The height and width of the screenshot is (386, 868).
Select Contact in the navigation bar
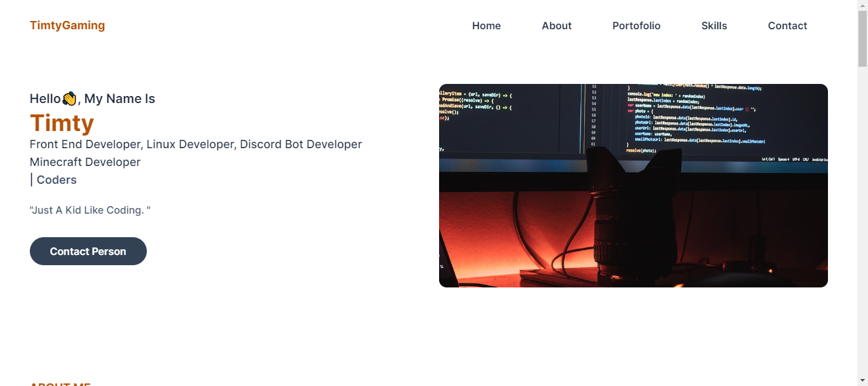coord(787,26)
